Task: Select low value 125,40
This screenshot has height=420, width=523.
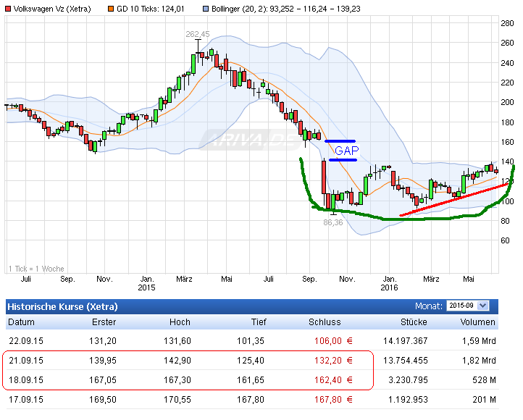Action: tap(251, 361)
